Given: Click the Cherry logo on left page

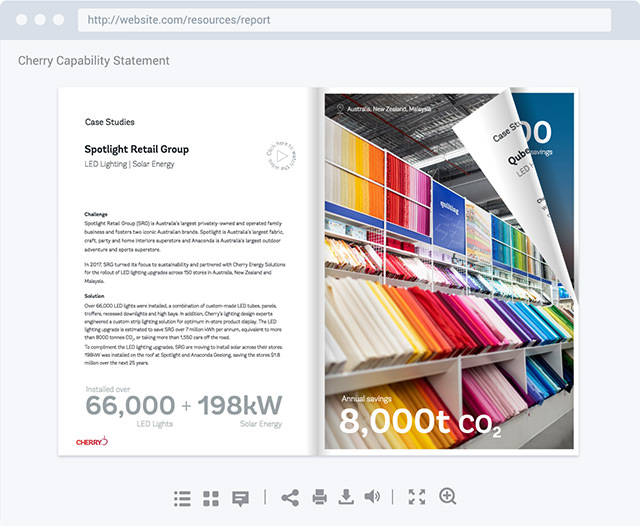Looking at the screenshot, I should 91,440.
